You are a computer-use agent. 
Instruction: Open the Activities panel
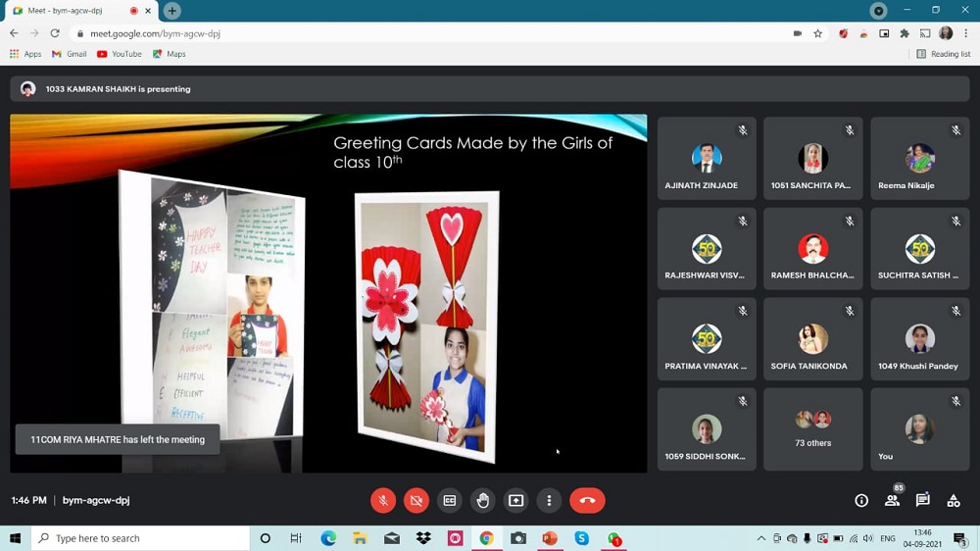tap(954, 500)
